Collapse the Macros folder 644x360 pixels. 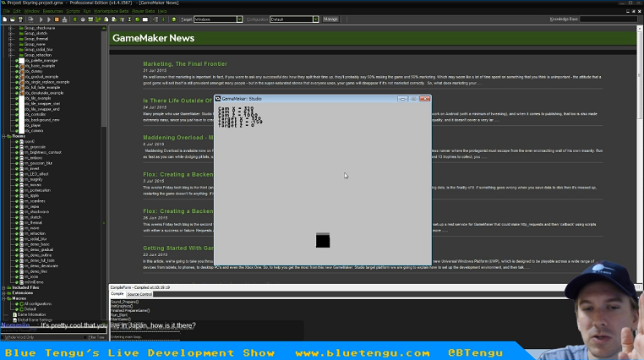click(3, 298)
